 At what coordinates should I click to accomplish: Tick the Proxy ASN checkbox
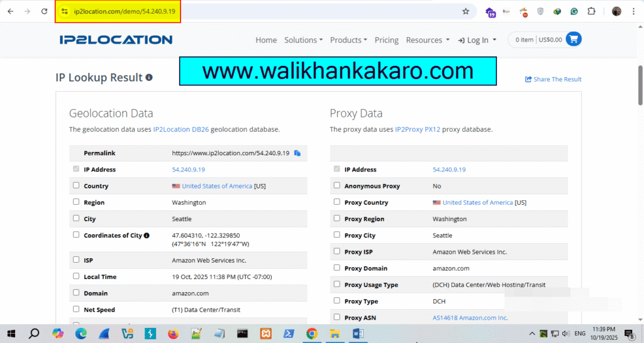tap(337, 317)
